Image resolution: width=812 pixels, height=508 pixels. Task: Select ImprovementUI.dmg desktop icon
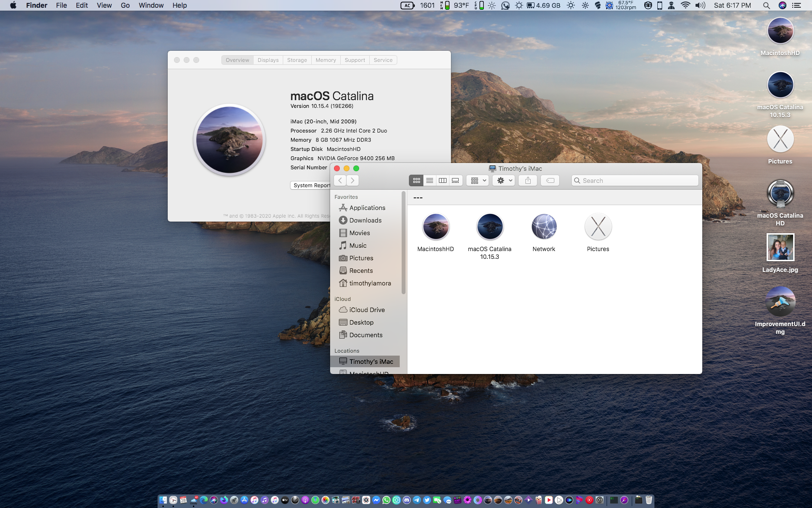[780, 301]
